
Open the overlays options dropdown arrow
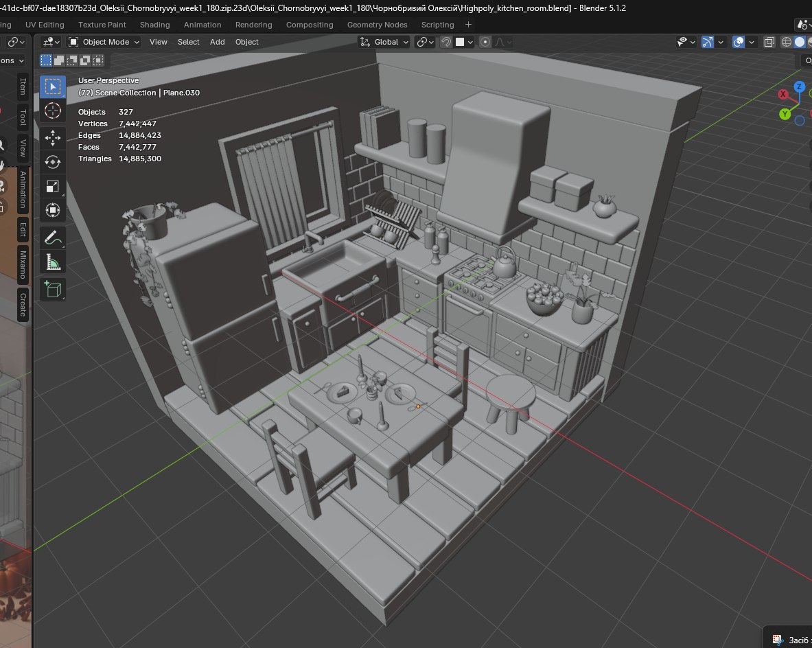(752, 42)
